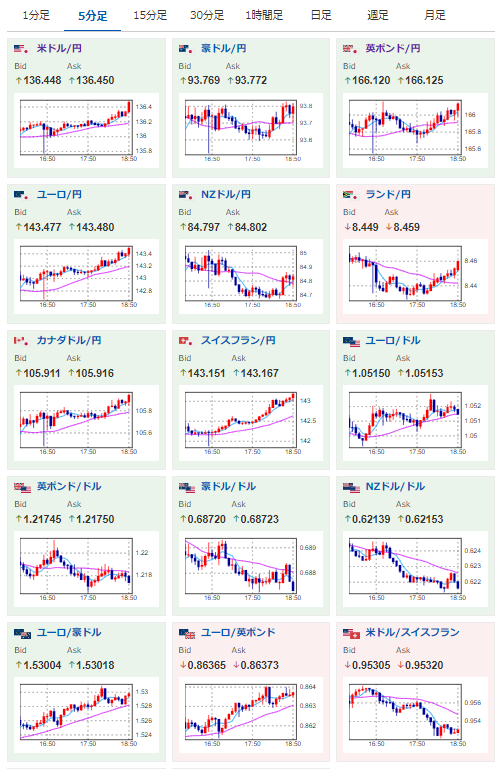
Task: Click the ユーロ/豪ドル chart thumbnail
Action: point(86,715)
